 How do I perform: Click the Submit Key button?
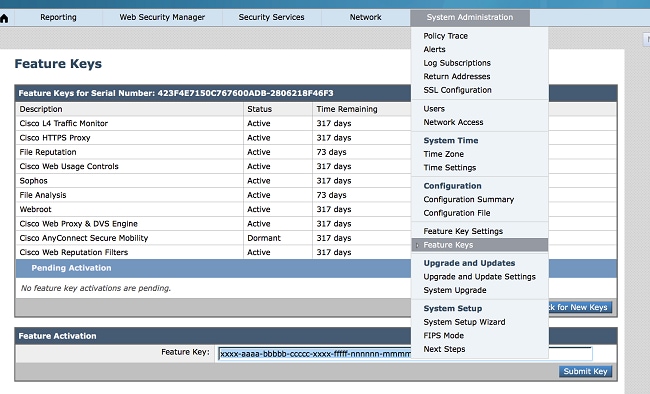coord(585,371)
